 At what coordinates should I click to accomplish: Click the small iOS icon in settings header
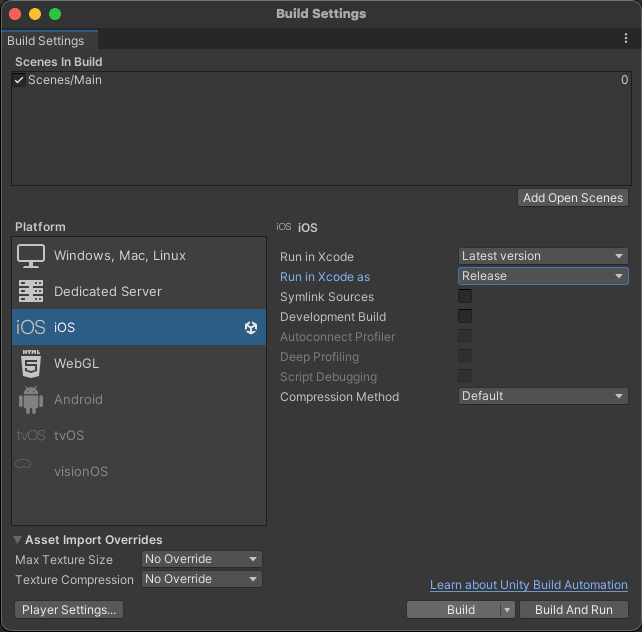pyautogui.click(x=284, y=227)
